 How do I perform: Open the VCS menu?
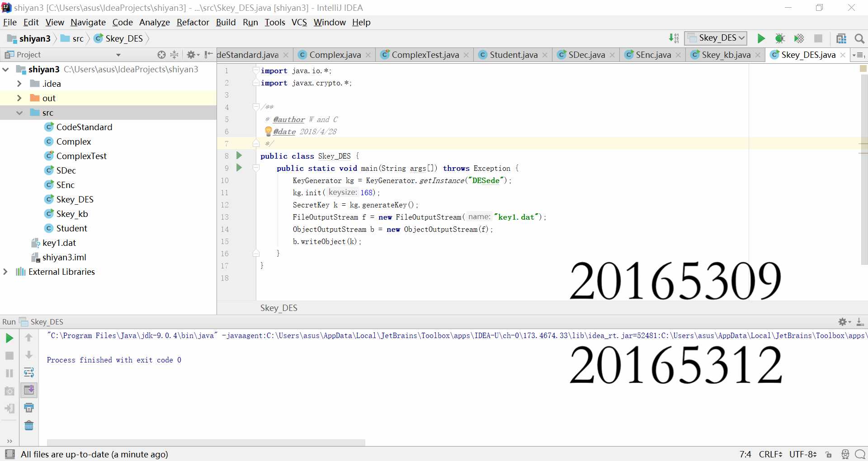tap(299, 22)
